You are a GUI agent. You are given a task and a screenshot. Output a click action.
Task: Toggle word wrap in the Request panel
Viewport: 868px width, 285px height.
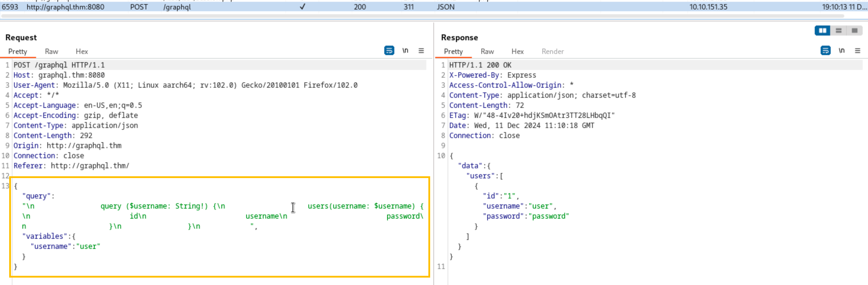(389, 51)
